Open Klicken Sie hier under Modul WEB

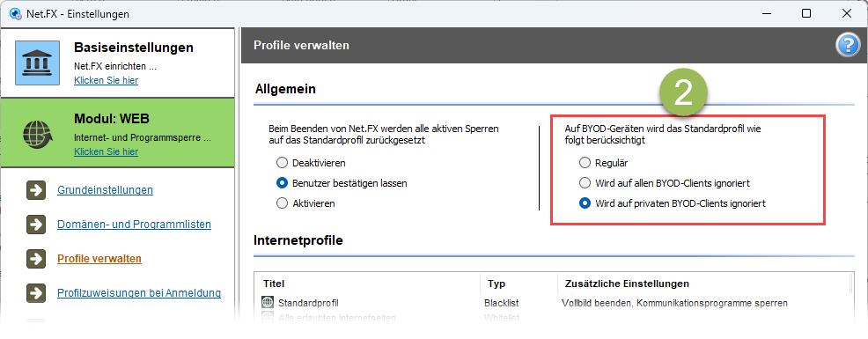click(x=107, y=151)
